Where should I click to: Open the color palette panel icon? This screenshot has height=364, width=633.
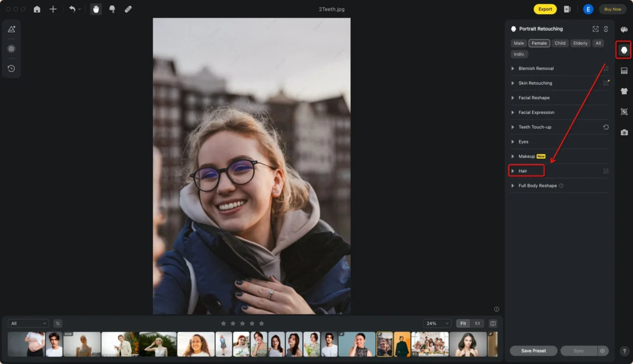pyautogui.click(x=624, y=30)
